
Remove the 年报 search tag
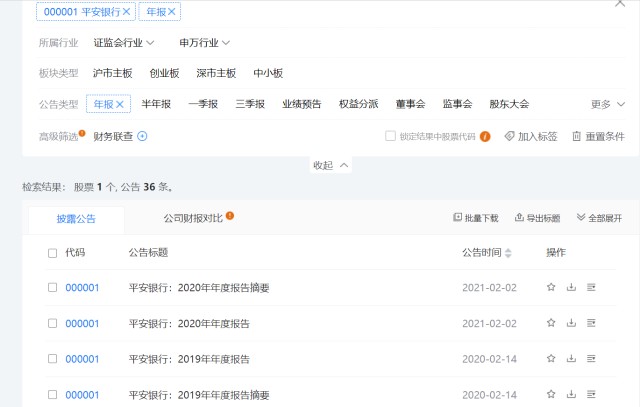[173, 12]
